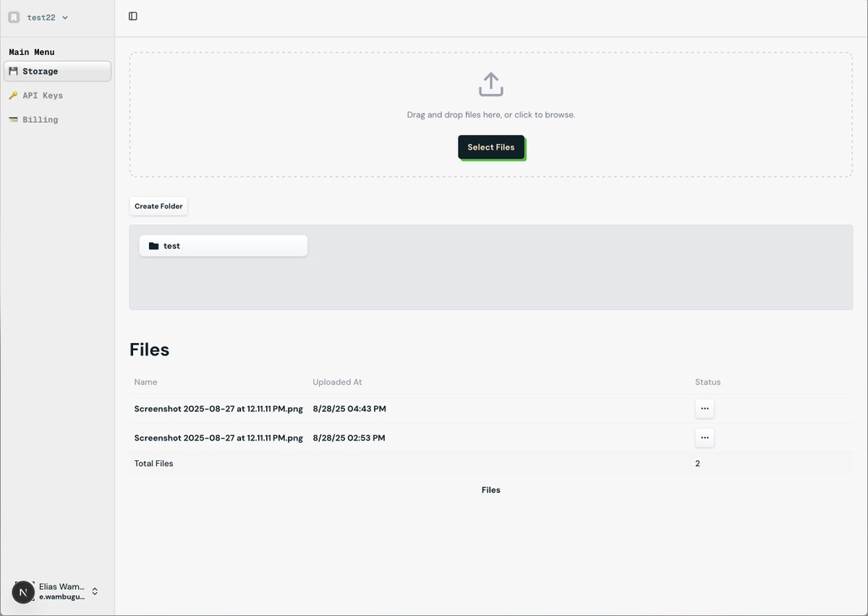Click the Main Menu label

coord(32,52)
